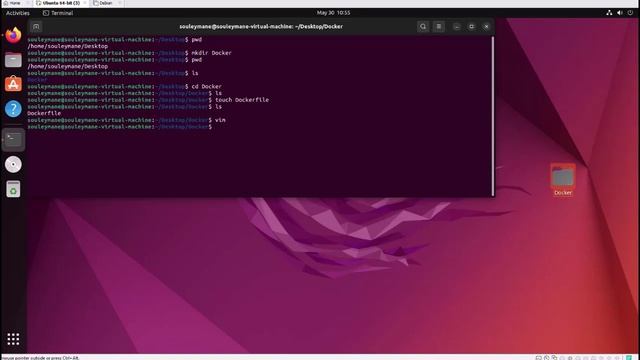The image size is (640, 360).
Task: Select the Docker folder on the desktop
Action: [563, 180]
